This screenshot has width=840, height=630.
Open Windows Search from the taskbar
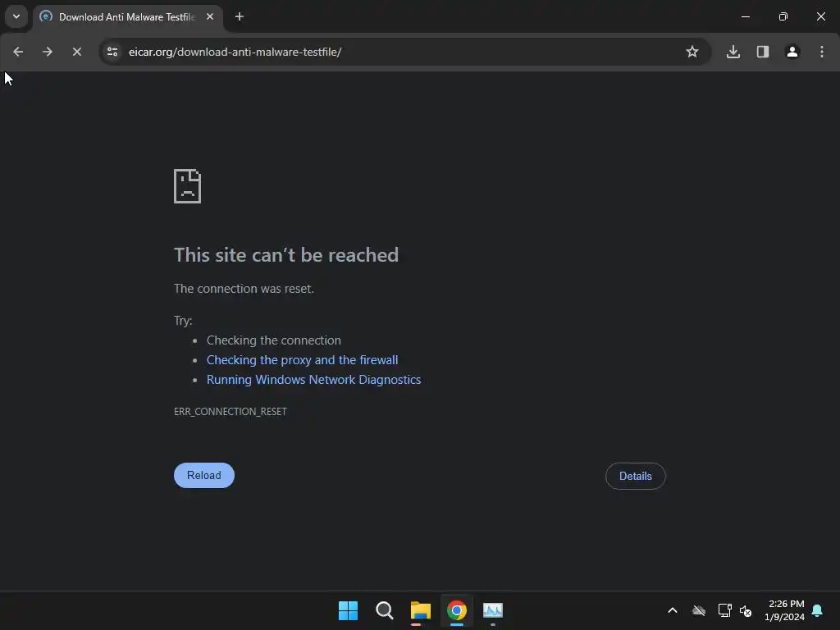click(x=385, y=610)
